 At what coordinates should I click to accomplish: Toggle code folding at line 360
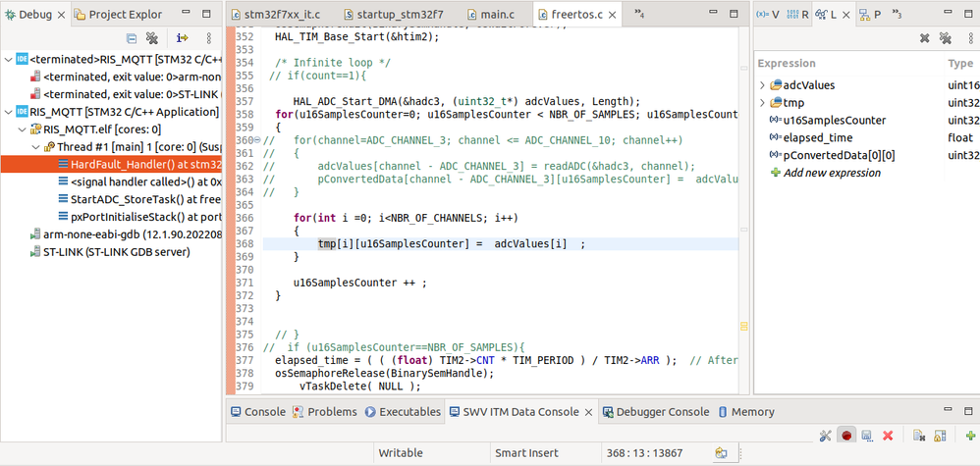(258, 140)
